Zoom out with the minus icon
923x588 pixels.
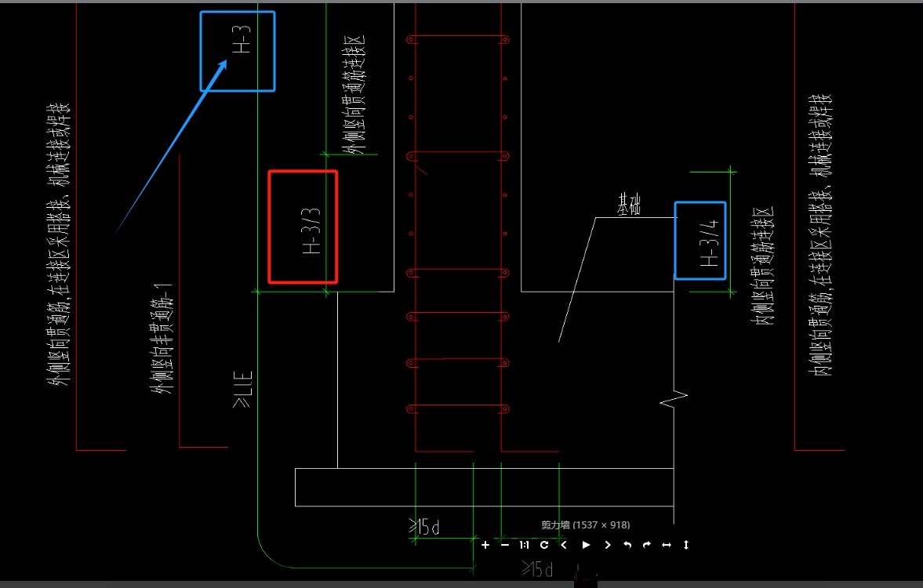point(504,545)
